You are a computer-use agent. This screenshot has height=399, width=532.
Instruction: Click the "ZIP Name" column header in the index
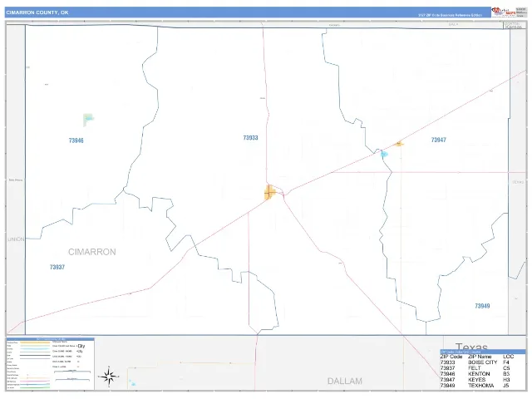(480, 357)
